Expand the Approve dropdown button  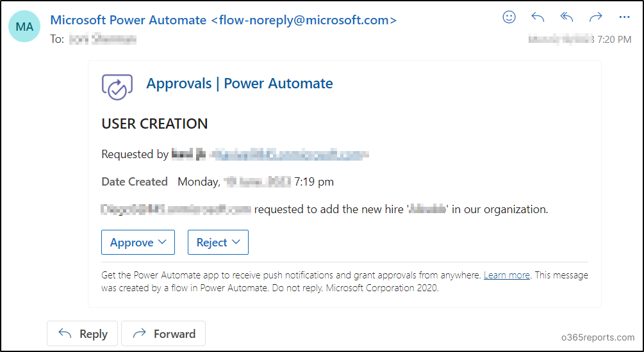138,242
